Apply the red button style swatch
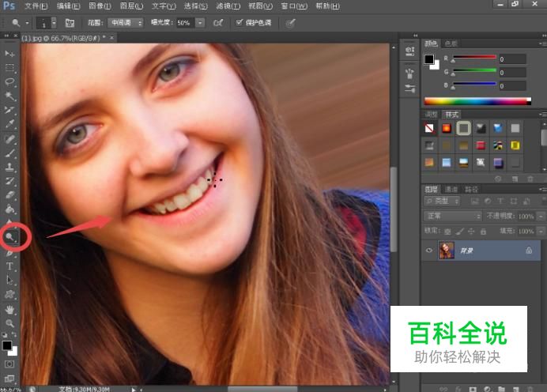547x392 pixels. 481,145
